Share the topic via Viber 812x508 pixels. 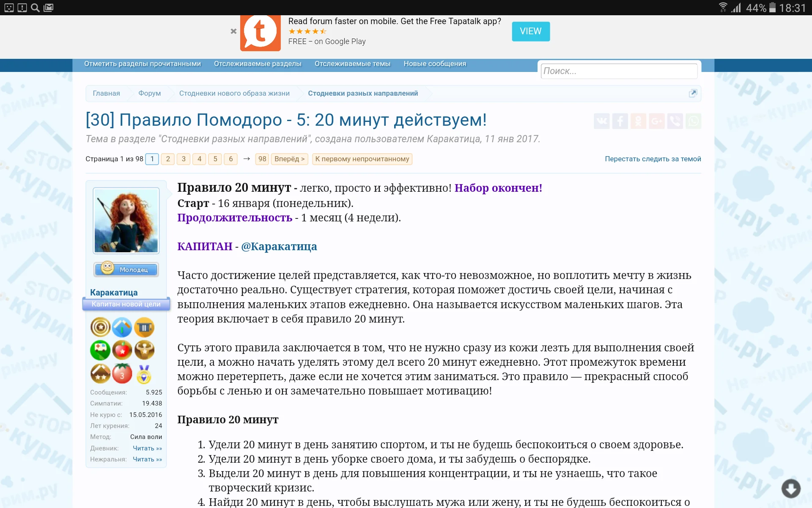click(x=675, y=121)
